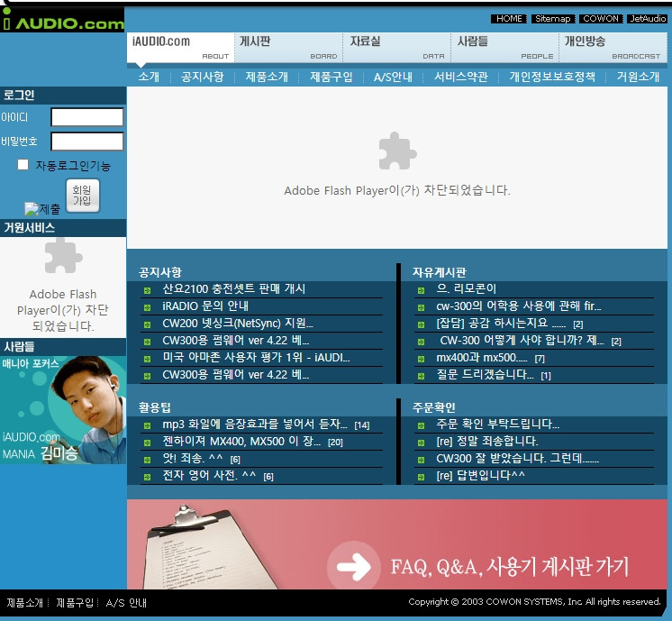
Task: Click footer link 제품소개
Action: point(25,603)
